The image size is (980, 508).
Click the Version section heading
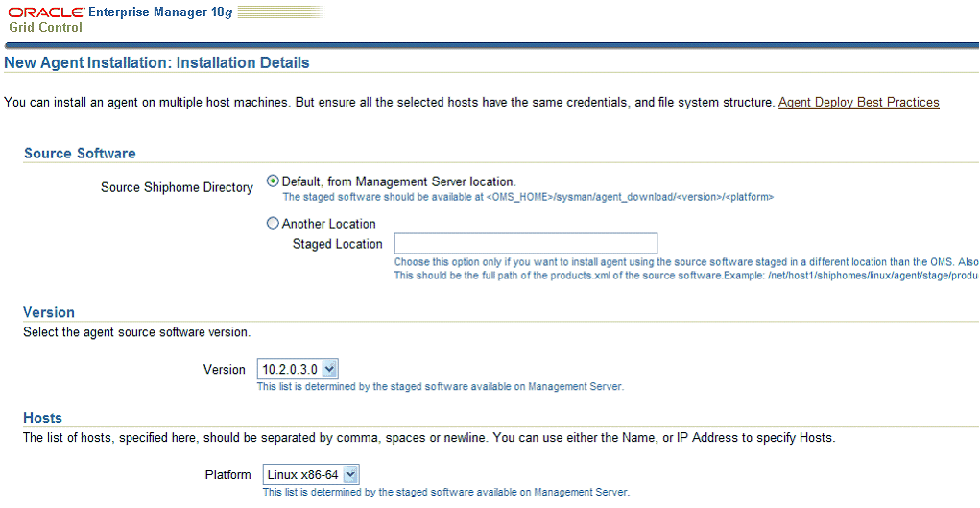point(49,312)
